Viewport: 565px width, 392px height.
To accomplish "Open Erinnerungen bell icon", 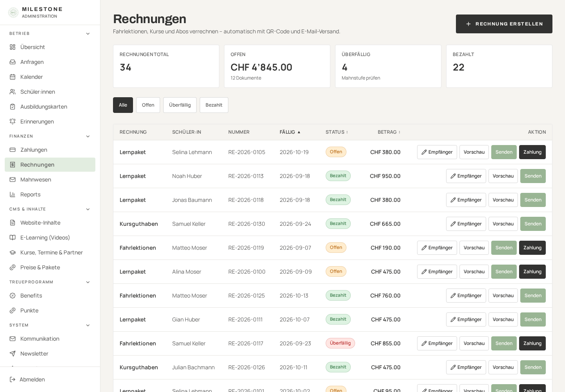I will [x=13, y=122].
